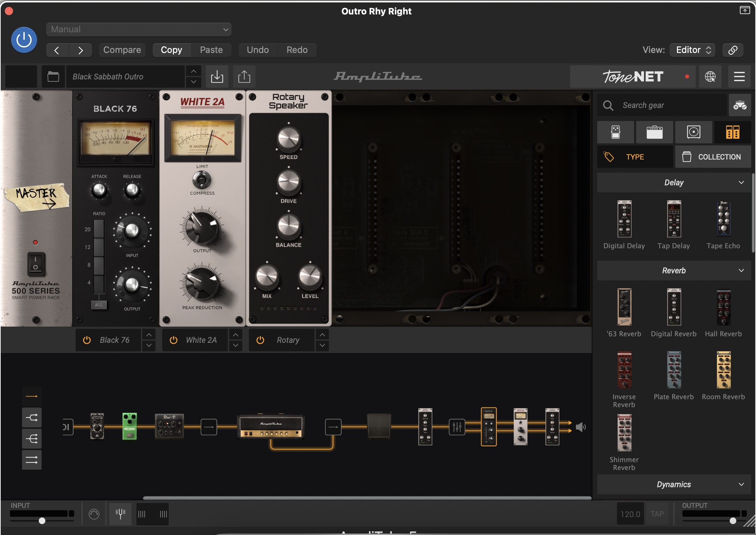Click the Rotary Speaker SPEED knob
The width and height of the screenshot is (756, 535).
point(289,139)
